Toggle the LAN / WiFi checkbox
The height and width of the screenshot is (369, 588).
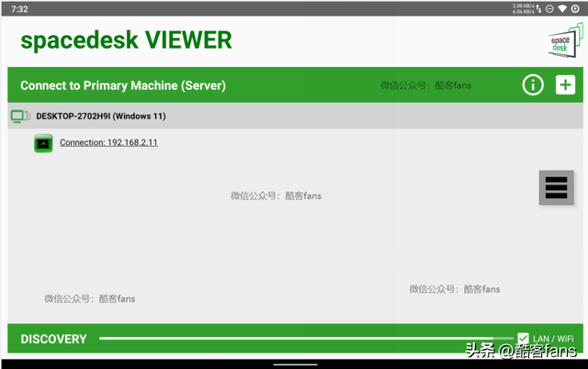tap(523, 339)
